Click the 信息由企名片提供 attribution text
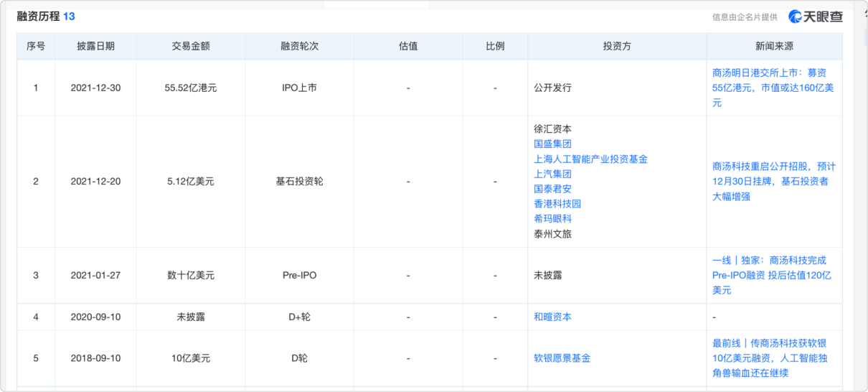Viewport: 868px width, 392px height. click(745, 17)
